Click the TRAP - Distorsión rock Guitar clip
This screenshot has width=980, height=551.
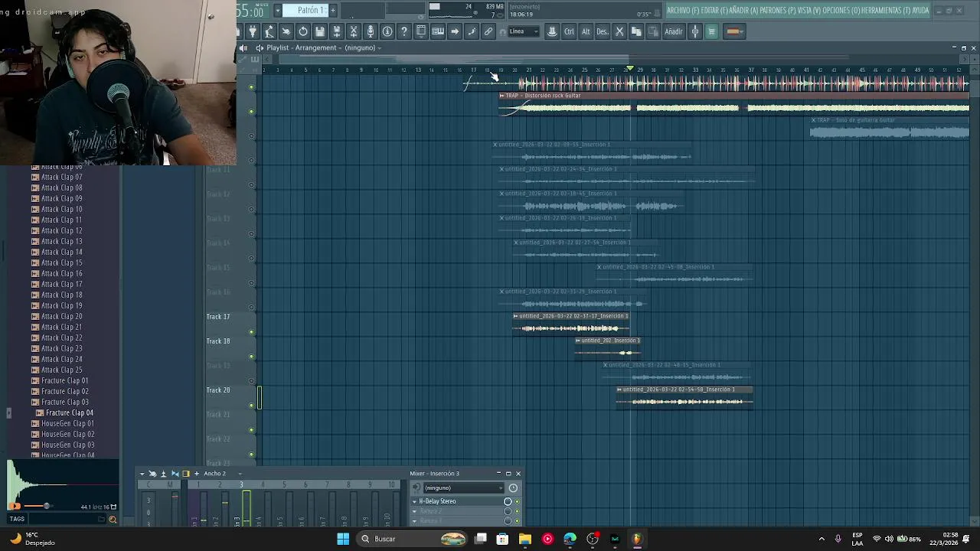733,103
